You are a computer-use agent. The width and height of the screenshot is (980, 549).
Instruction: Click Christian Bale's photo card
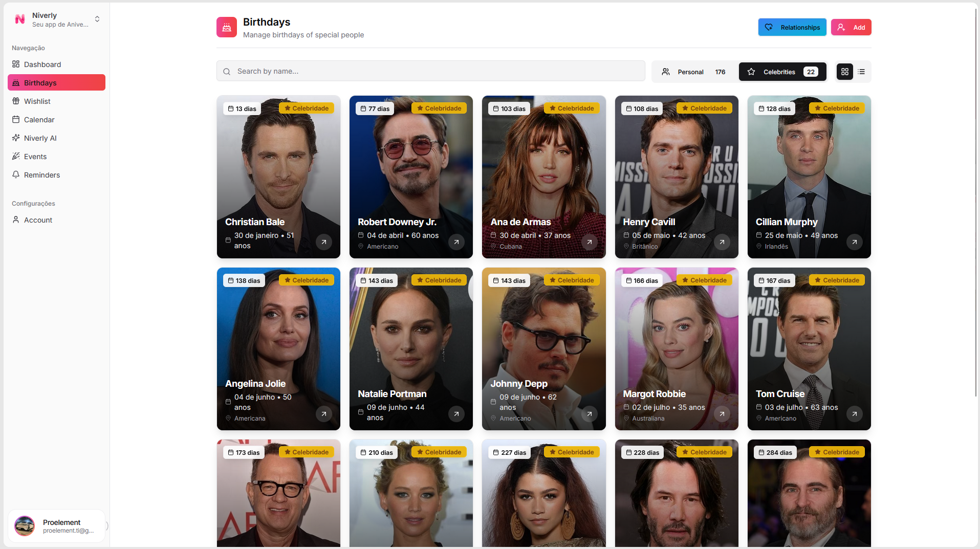tap(278, 177)
